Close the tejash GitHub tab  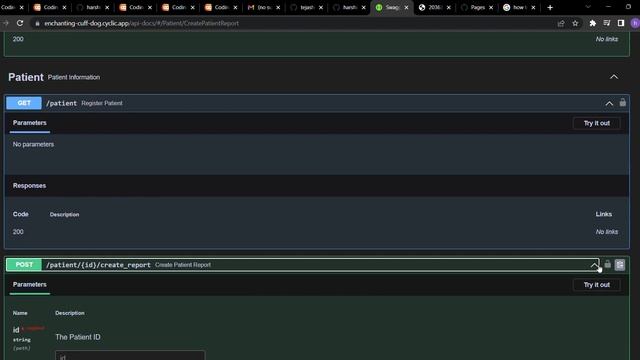(321, 7)
